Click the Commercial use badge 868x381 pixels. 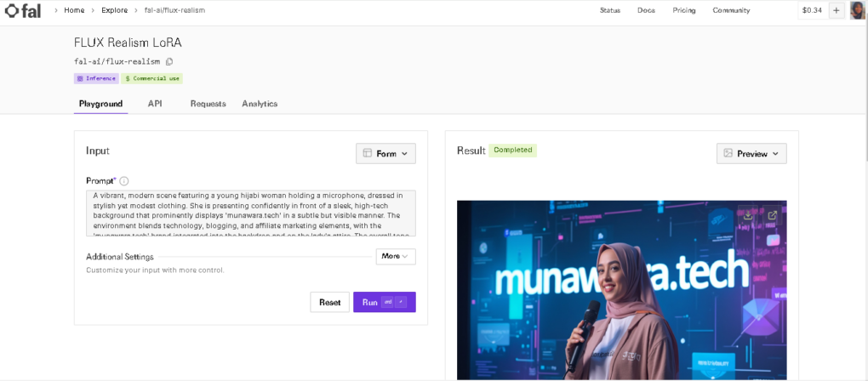tap(152, 78)
